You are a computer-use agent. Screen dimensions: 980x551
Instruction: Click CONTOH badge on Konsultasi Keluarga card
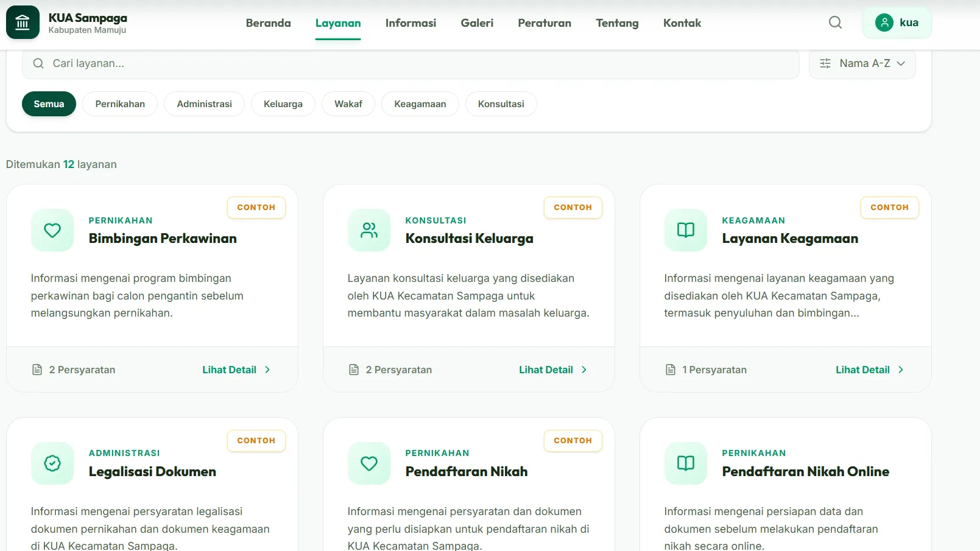click(573, 208)
